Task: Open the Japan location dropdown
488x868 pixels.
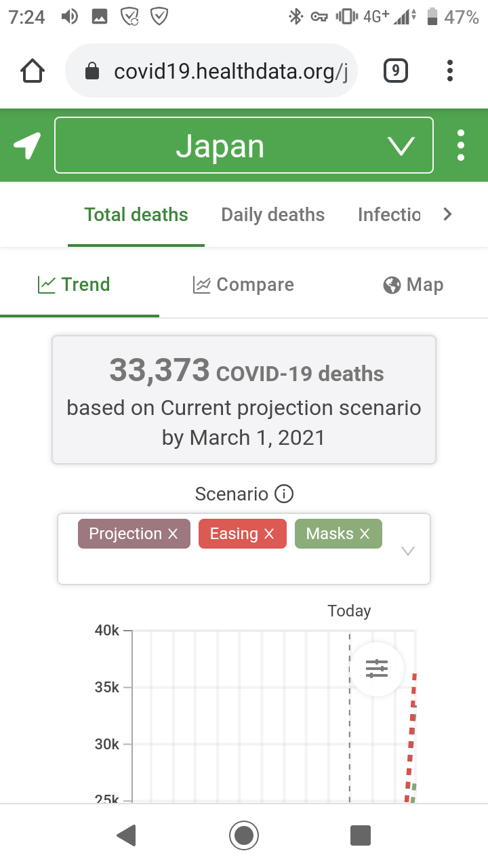Action: click(244, 146)
